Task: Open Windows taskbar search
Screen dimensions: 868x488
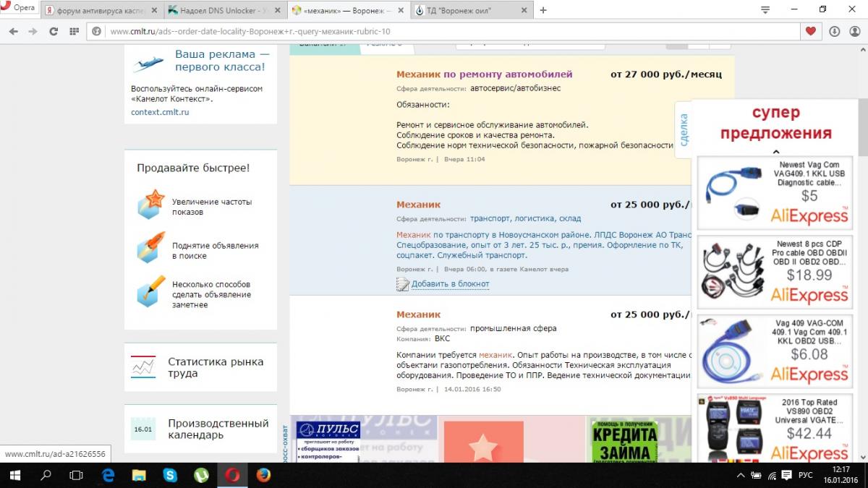Action: pyautogui.click(x=46, y=475)
